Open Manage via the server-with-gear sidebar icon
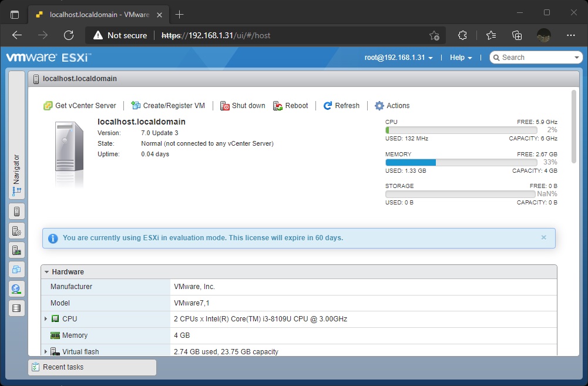The image size is (588, 386). coord(16,231)
